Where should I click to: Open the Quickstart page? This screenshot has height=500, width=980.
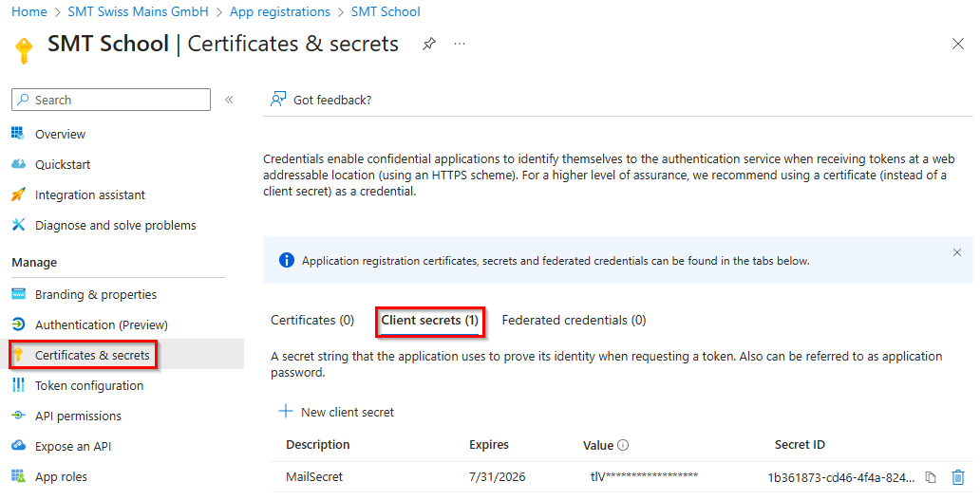63,164
